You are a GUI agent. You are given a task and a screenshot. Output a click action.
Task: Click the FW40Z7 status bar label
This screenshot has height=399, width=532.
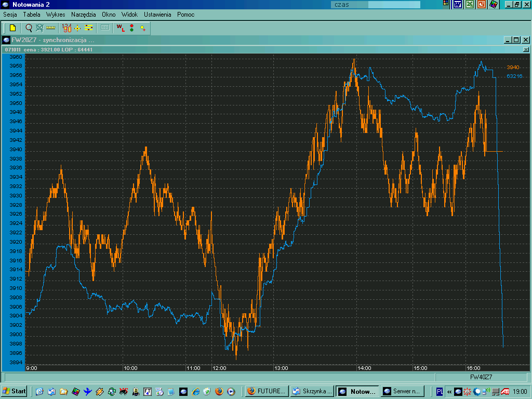(x=481, y=377)
